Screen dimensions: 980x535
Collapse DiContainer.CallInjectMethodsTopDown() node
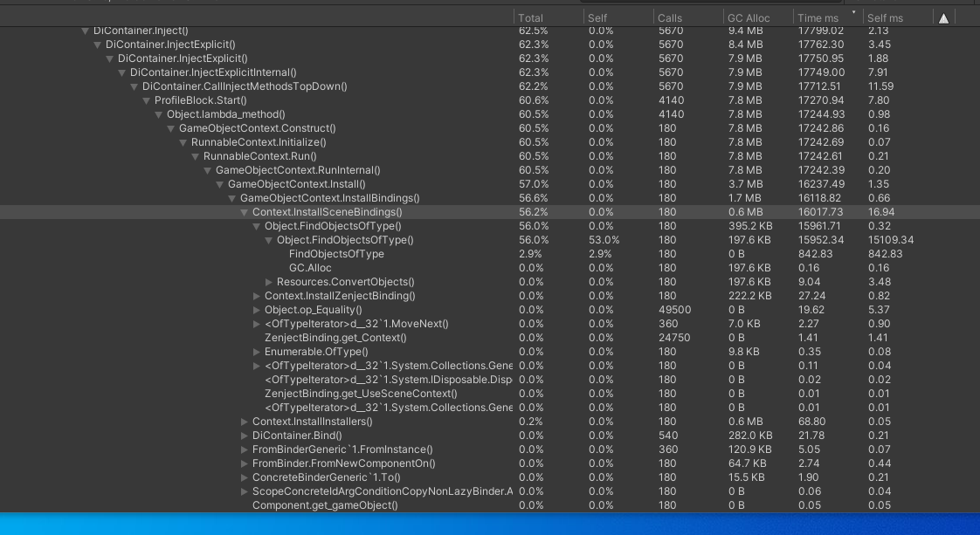135,86
